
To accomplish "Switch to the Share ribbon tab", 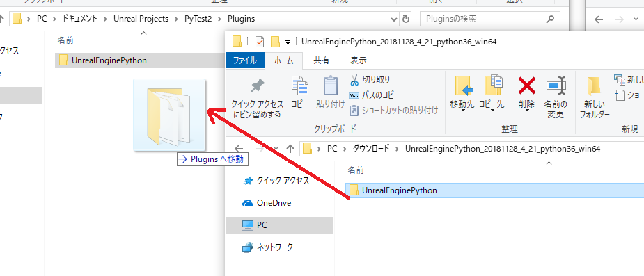I will 321,60.
